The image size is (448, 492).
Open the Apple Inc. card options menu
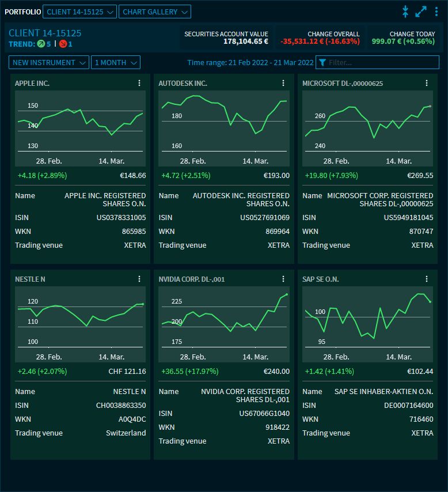click(x=139, y=83)
